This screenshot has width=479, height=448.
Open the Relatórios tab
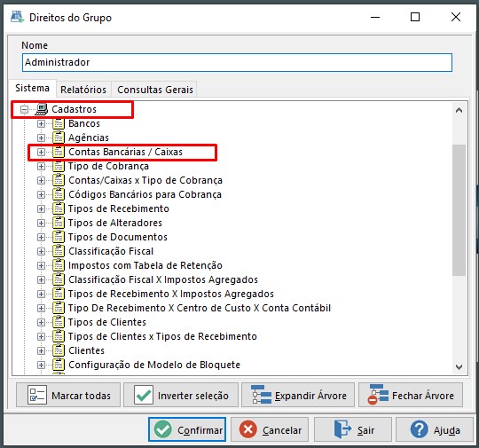[x=83, y=90]
